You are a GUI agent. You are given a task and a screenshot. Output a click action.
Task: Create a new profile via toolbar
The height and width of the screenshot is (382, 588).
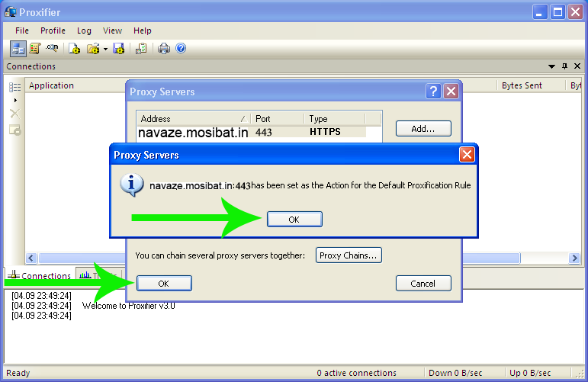[74, 49]
